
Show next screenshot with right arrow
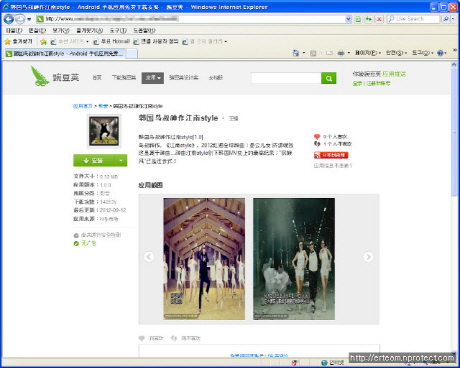coord(368,257)
